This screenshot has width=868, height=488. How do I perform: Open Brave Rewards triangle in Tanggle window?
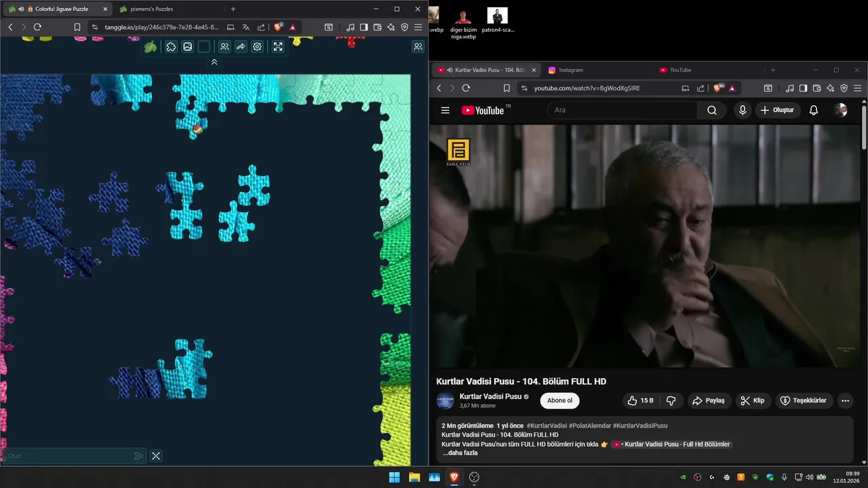[292, 27]
